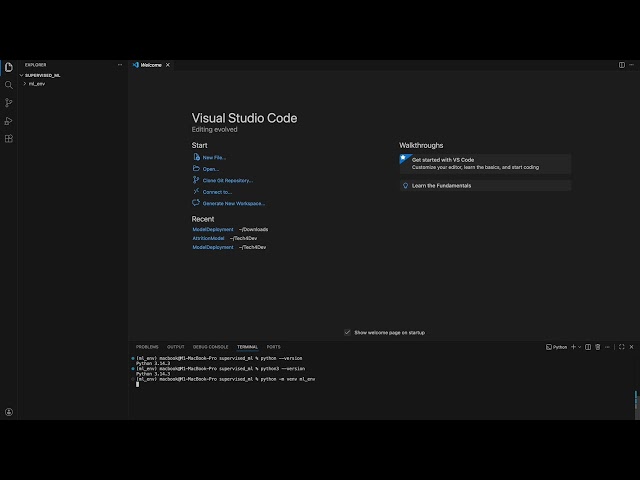640x480 pixels.
Task: Switch to the Output panel tab
Action: point(176,347)
